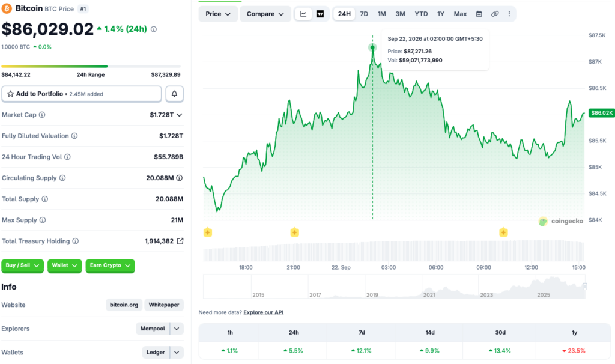Click the volume bars under the chart
This screenshot has width=615, height=364.
click(x=393, y=251)
